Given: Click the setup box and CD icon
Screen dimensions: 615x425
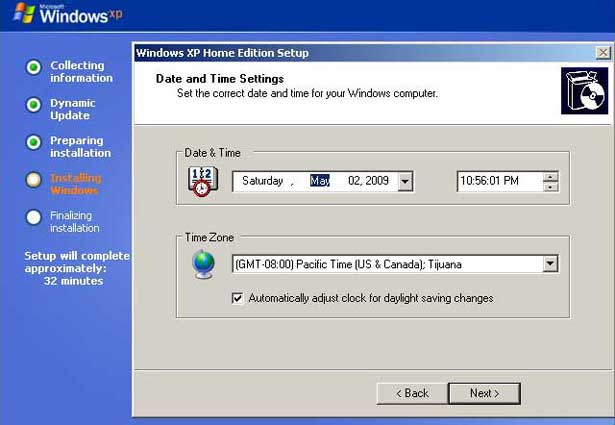Looking at the screenshot, I should [584, 91].
